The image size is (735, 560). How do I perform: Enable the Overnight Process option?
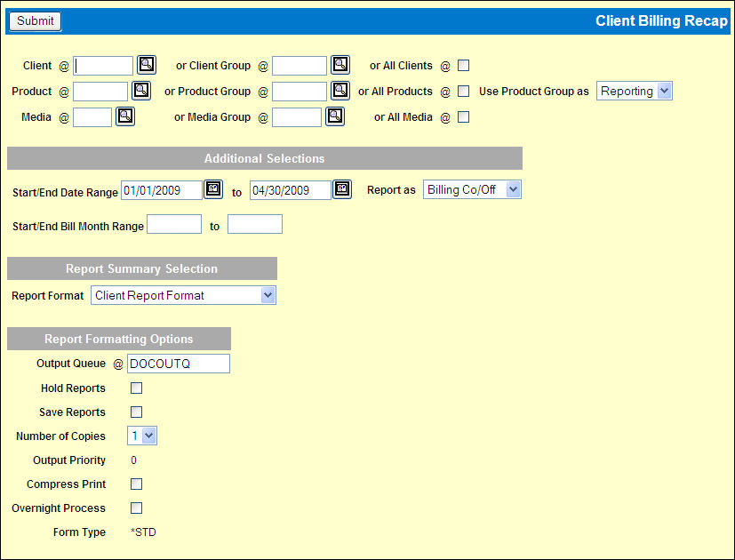[137, 508]
